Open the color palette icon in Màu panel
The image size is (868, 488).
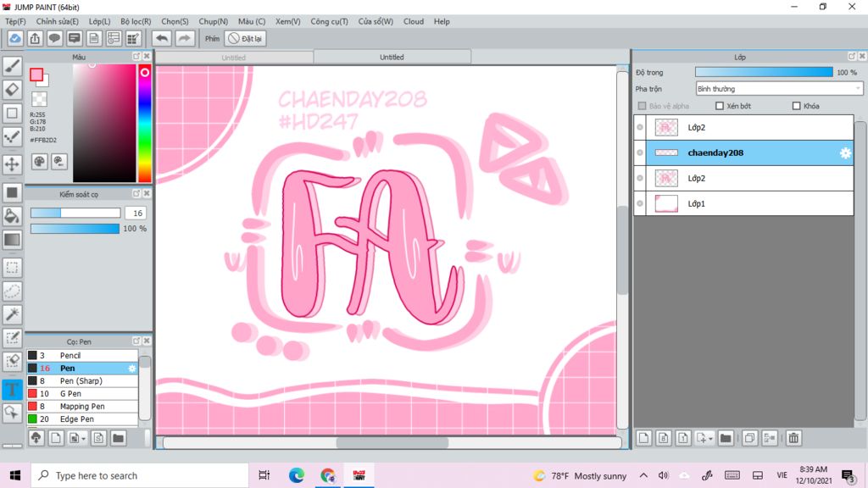tap(39, 162)
